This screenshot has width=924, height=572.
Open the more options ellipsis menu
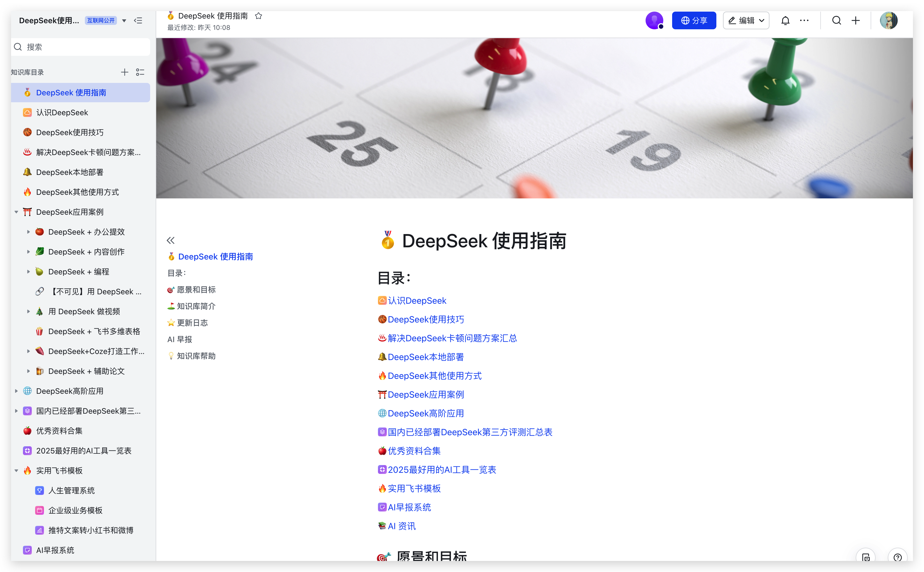804,20
